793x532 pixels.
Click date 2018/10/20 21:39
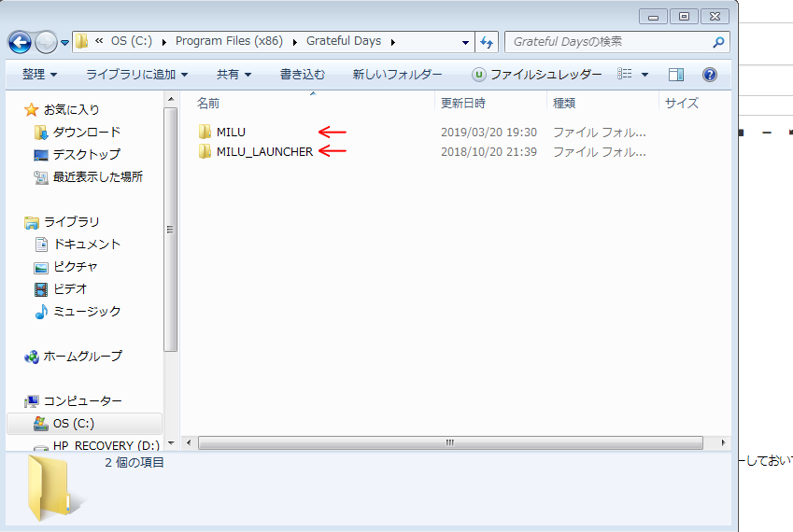tap(489, 151)
